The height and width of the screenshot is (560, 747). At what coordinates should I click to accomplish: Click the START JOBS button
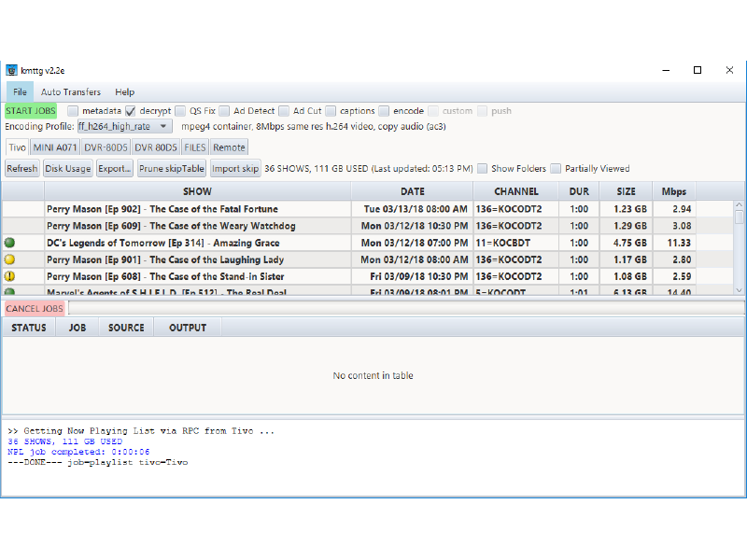tap(30, 110)
